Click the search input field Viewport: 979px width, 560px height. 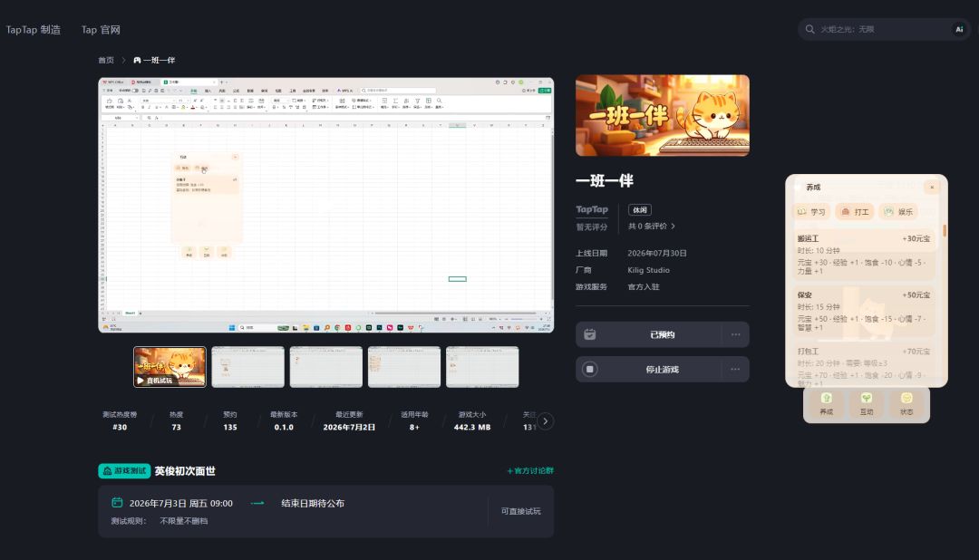click(x=884, y=29)
